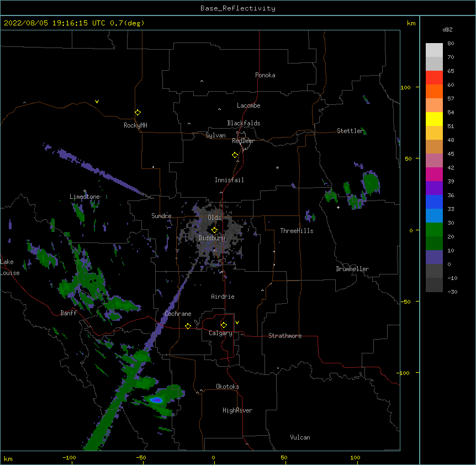Select the Cochrane town label
This screenshot has height=465, width=476.
[178, 314]
